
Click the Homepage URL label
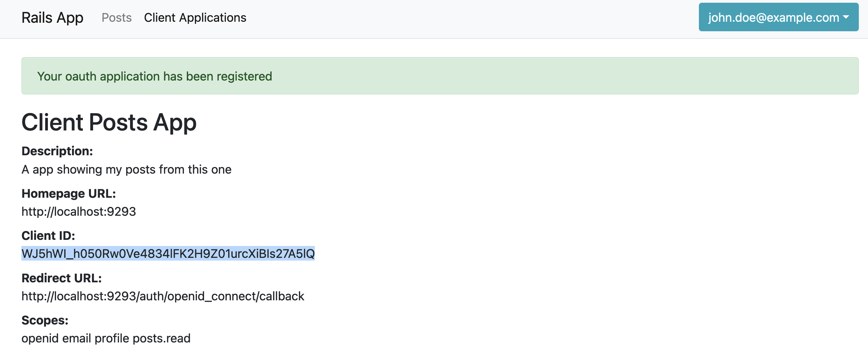69,194
